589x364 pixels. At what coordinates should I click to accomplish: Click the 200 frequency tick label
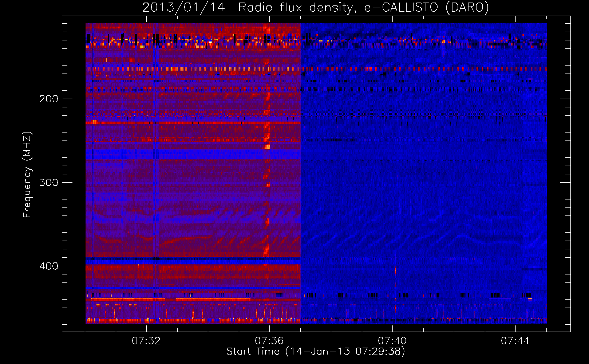[x=49, y=99]
